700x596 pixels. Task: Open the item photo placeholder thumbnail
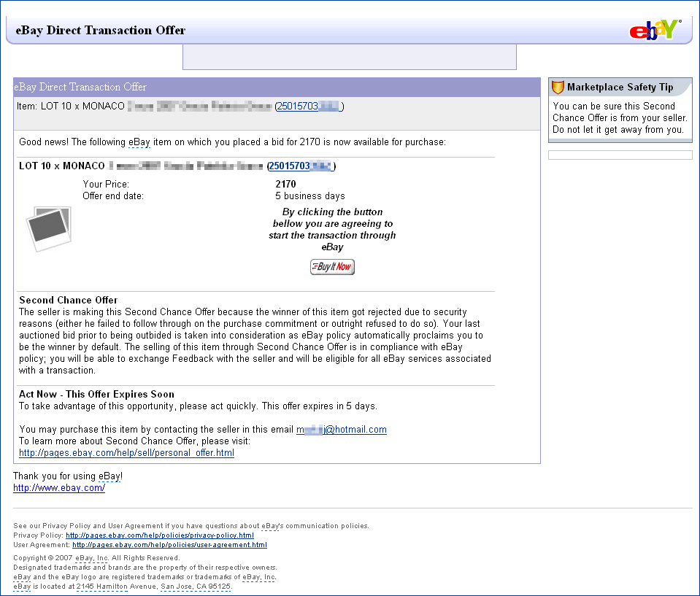[x=49, y=228]
